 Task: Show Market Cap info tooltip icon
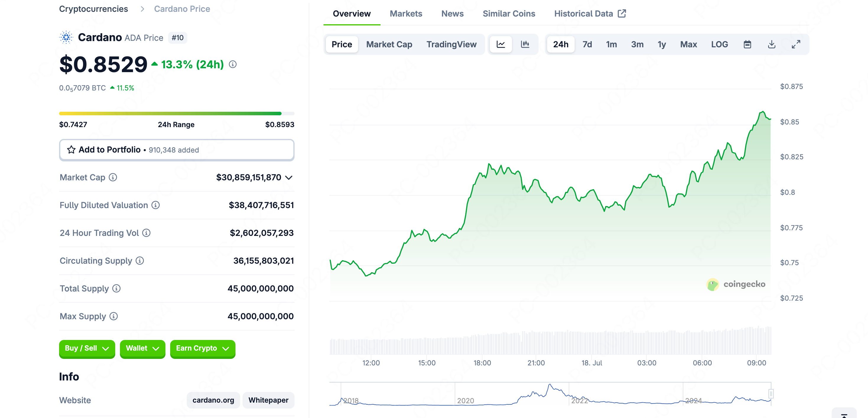click(x=113, y=177)
